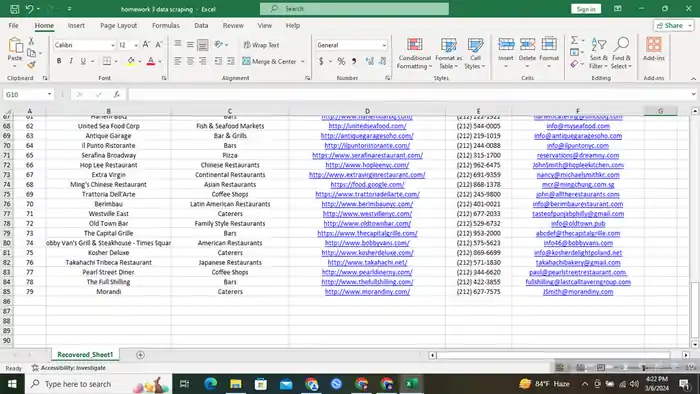This screenshot has width=700, height=394.
Task: Click the Borders icon
Action: [x=107, y=61]
